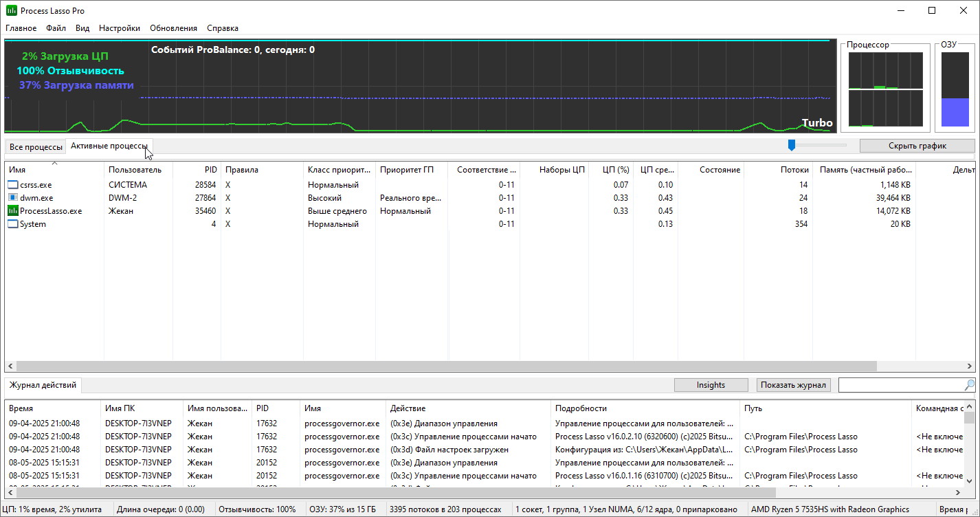This screenshot has height=517, width=980.
Task: Click the Класс приорит... column header
Action: tap(339, 170)
